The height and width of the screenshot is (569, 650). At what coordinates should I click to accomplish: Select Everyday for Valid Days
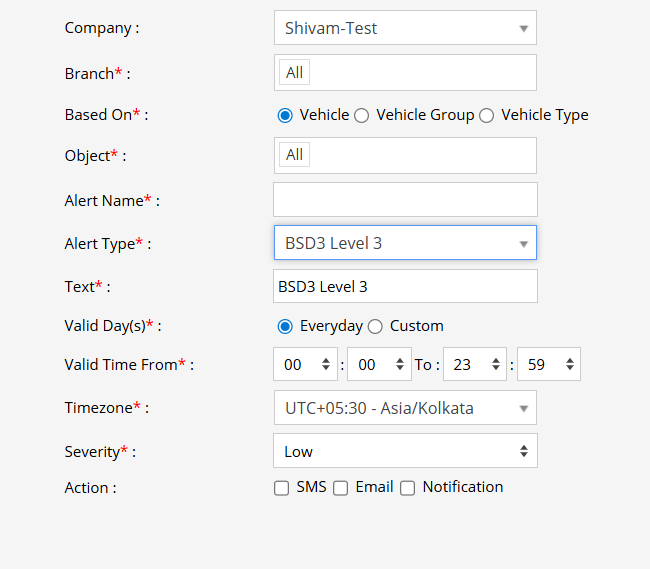coord(285,326)
